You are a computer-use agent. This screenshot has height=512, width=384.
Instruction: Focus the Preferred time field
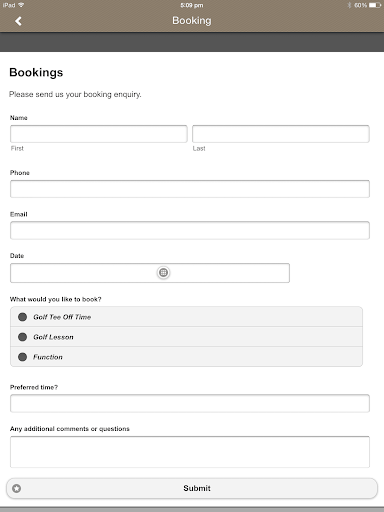pos(190,403)
